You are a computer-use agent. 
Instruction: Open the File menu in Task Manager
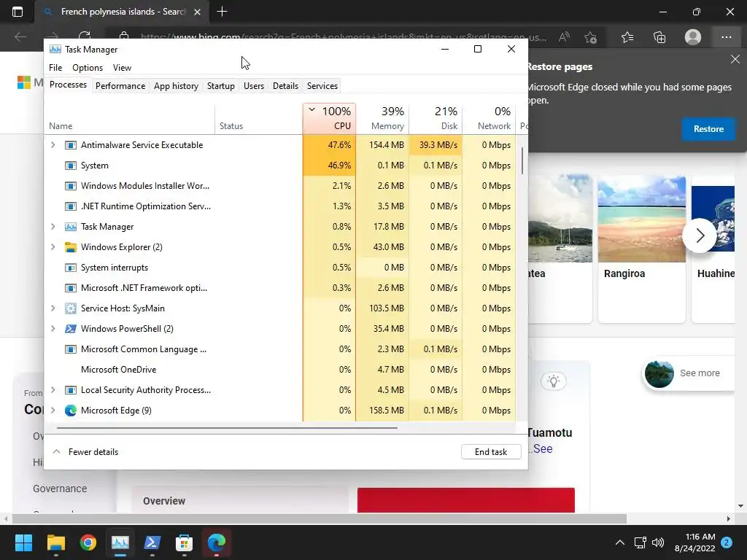(55, 68)
